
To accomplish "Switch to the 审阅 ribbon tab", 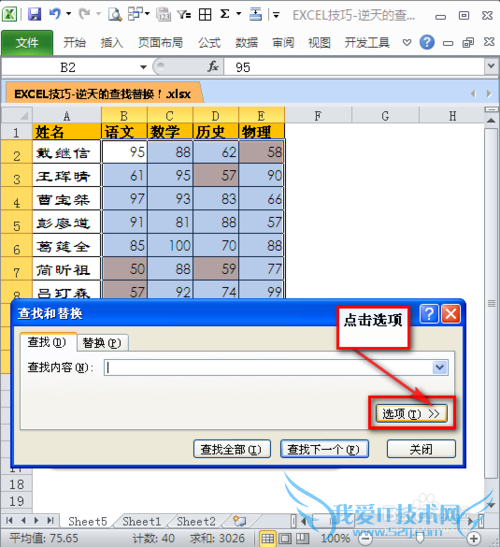I will 283,43.
